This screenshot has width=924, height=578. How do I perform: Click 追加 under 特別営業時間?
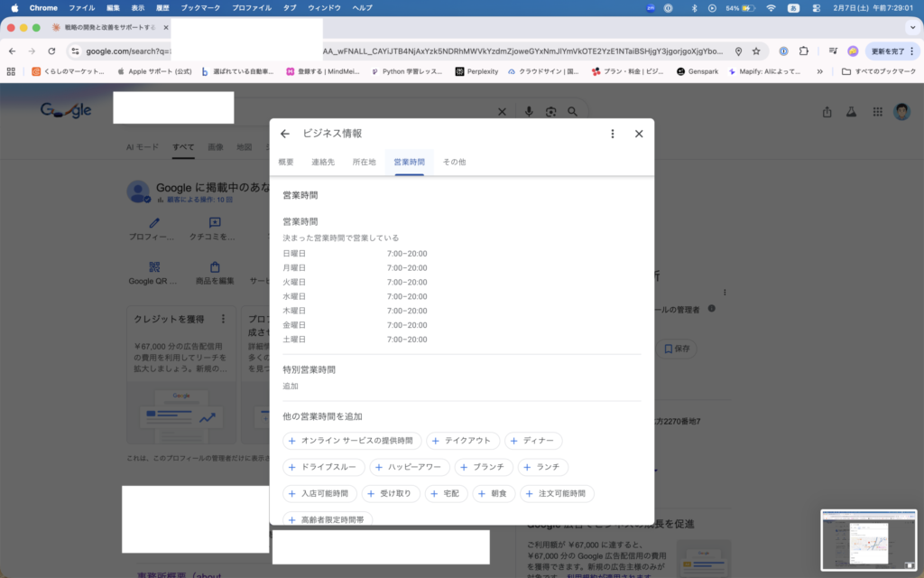(x=291, y=386)
